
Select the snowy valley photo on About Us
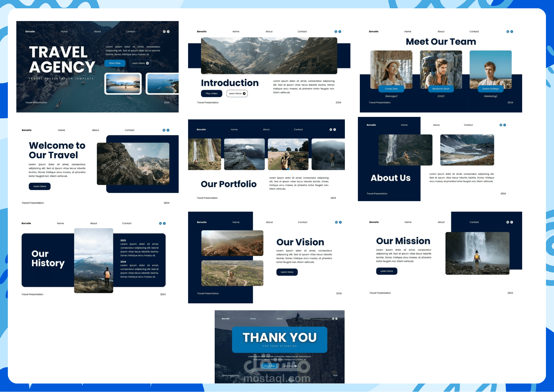[467, 150]
